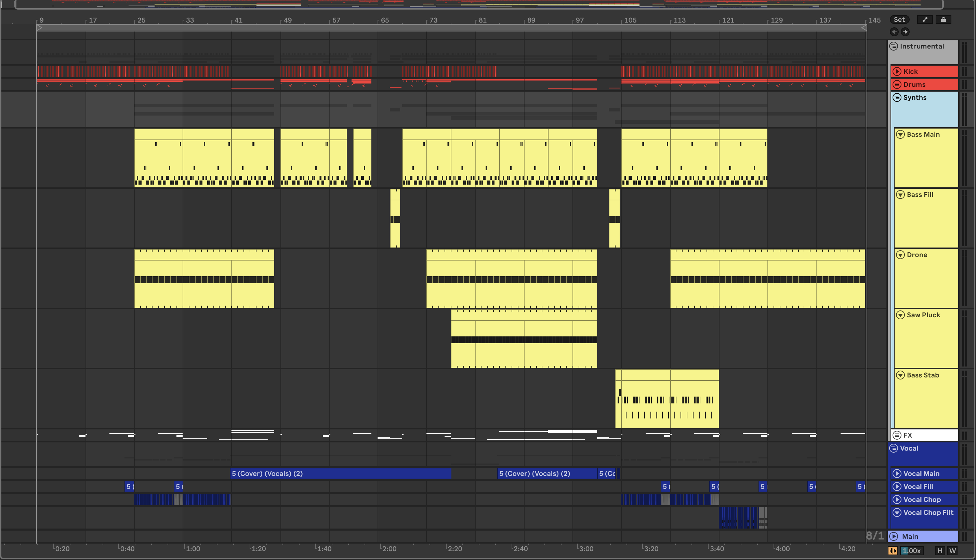Screen dimensions: 976x560
Task: Fold the Vocal Chop Filt track
Action: [x=897, y=513]
